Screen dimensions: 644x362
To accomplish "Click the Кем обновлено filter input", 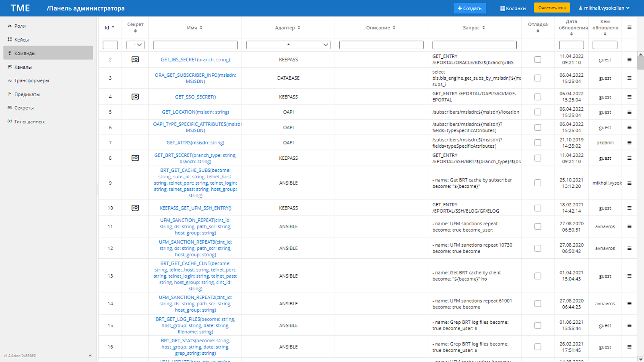I will (605, 45).
